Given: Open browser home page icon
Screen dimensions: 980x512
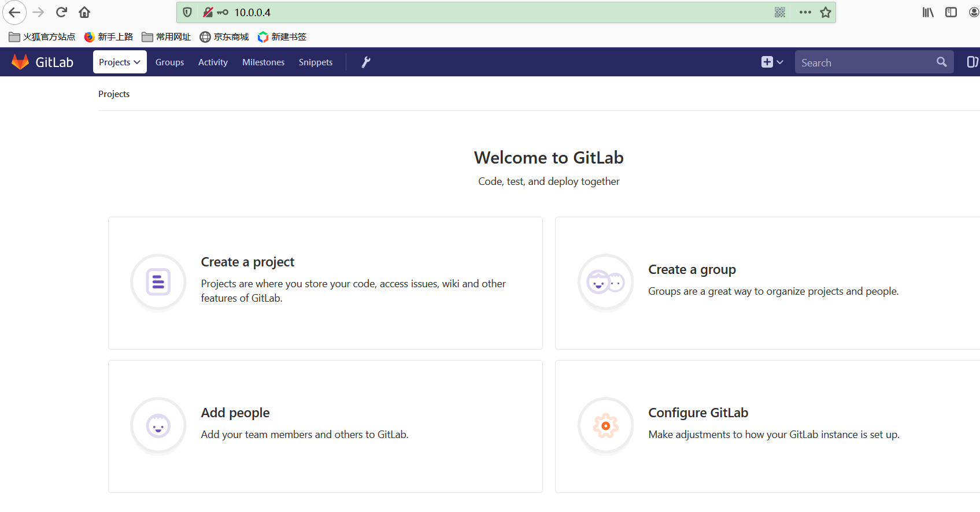Looking at the screenshot, I should (84, 12).
